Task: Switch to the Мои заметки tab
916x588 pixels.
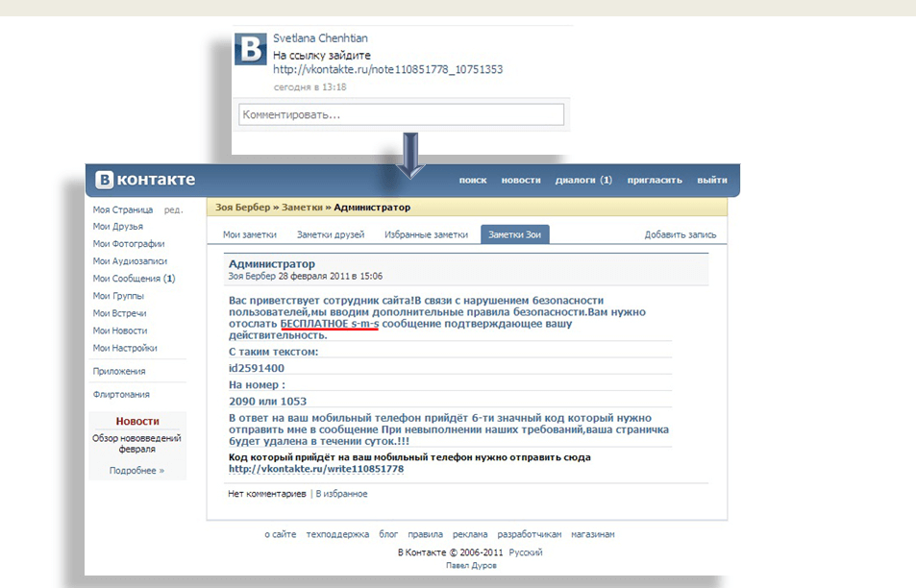Action: coord(250,234)
